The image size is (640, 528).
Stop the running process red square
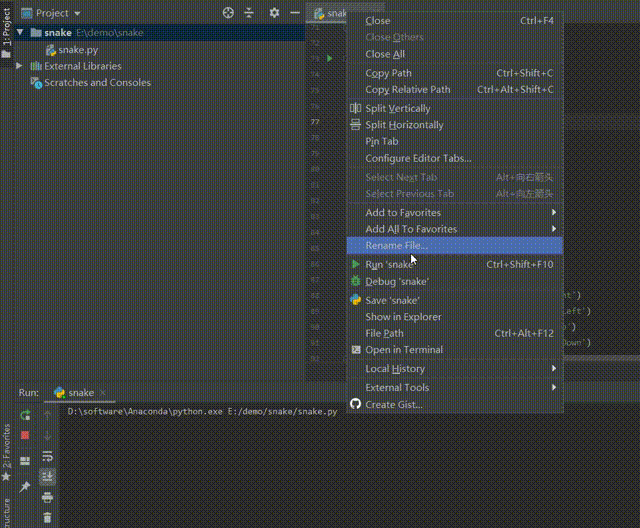[x=25, y=435]
